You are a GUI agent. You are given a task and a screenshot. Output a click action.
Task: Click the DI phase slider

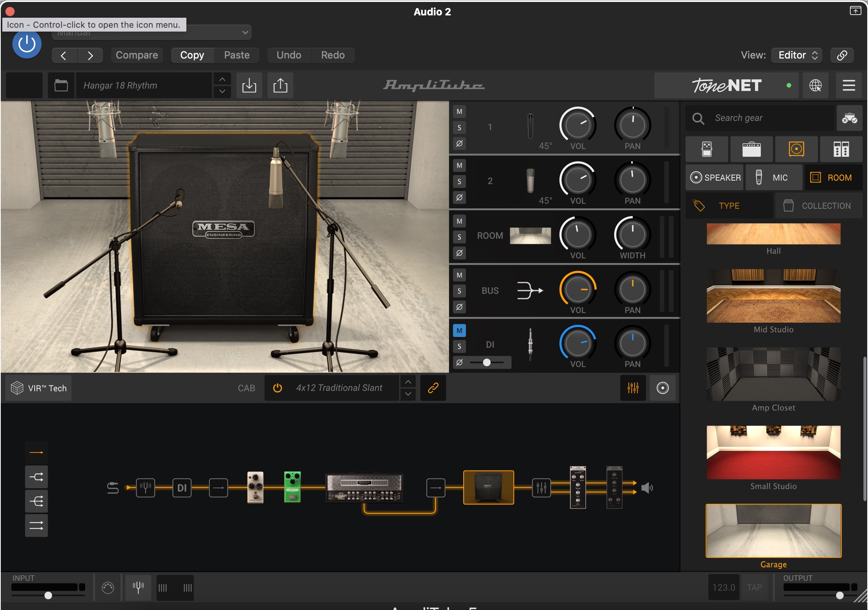point(487,362)
